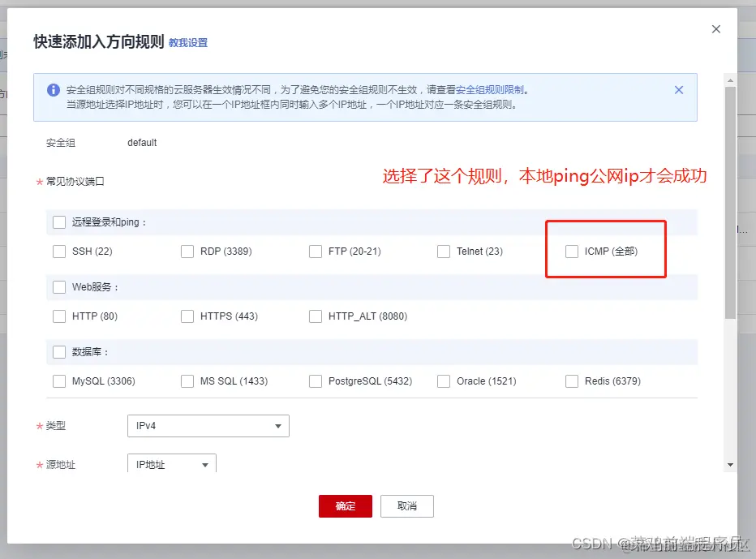Tick the Oracle (1521) checkbox

(x=444, y=381)
